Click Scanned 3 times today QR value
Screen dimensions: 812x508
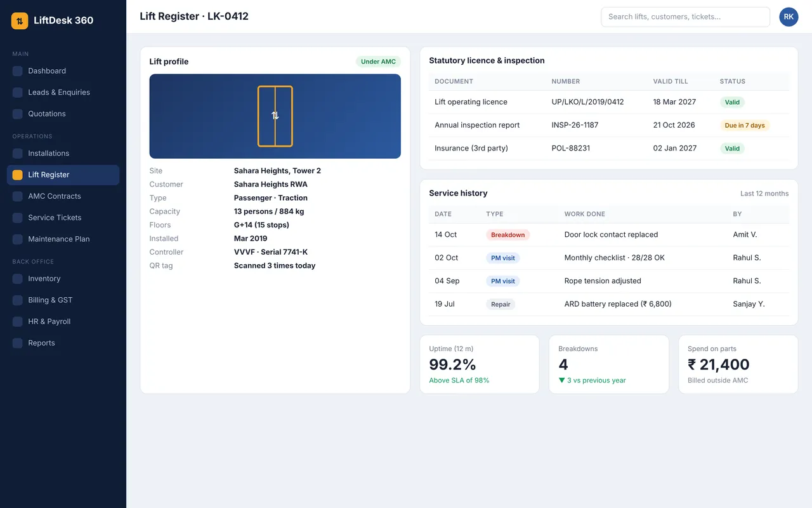click(275, 266)
